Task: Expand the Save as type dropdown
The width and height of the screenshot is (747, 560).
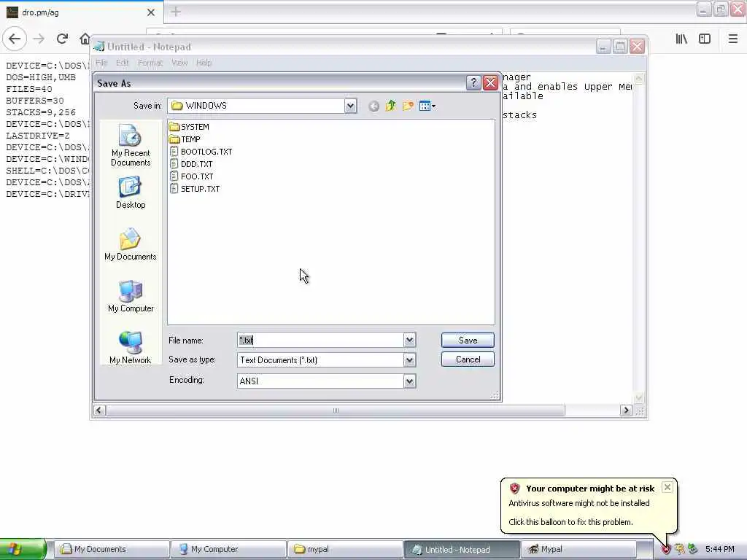Action: [409, 360]
